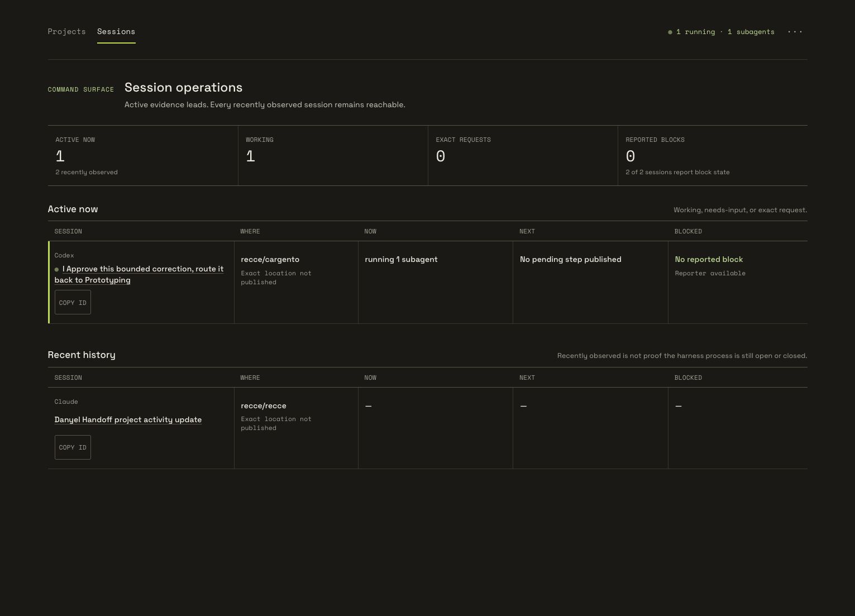Open Danyel Handoff project activity update session
Screen dimensions: 855x616
pyautogui.click(x=128, y=419)
